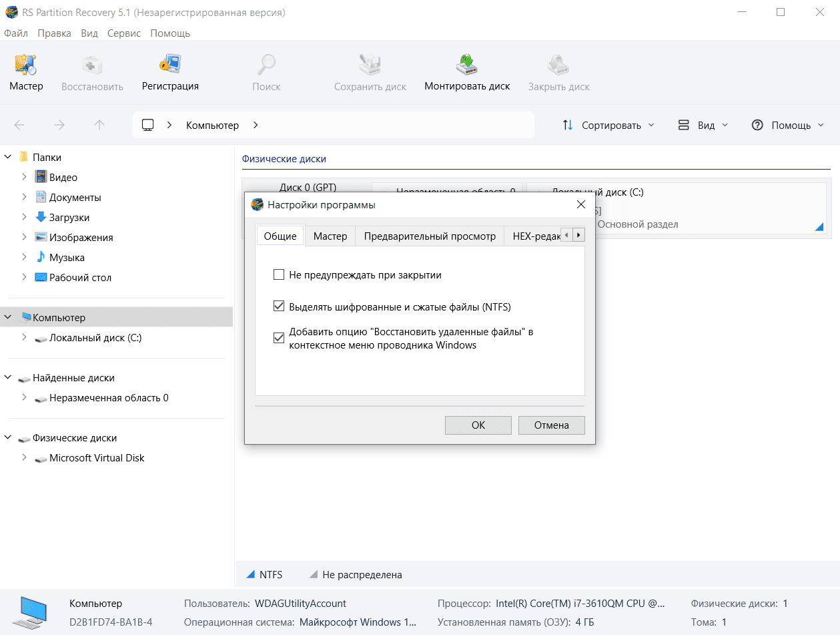This screenshot has width=840, height=635.
Task: Click the computer icon in the address bar
Action: coord(148,125)
